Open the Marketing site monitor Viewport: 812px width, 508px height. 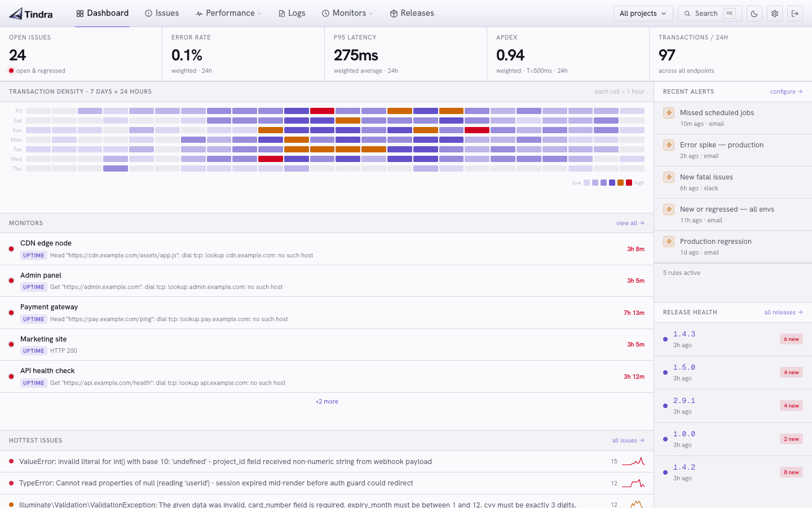pos(326,344)
